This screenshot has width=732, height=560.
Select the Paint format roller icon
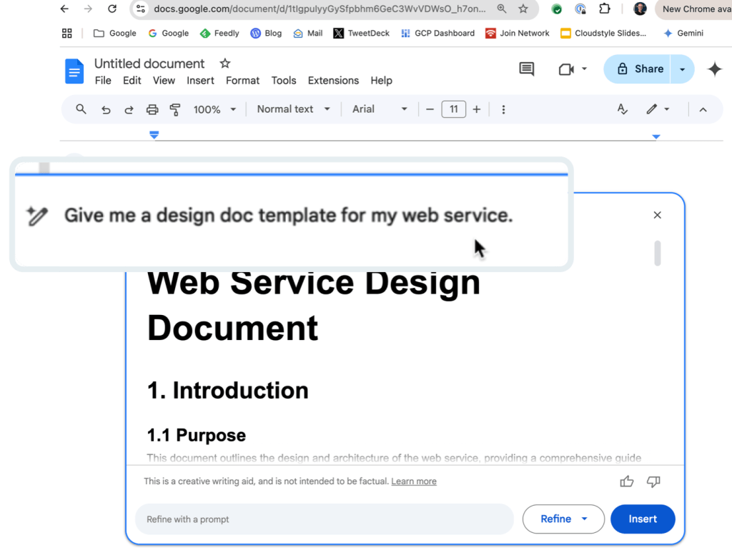(175, 109)
